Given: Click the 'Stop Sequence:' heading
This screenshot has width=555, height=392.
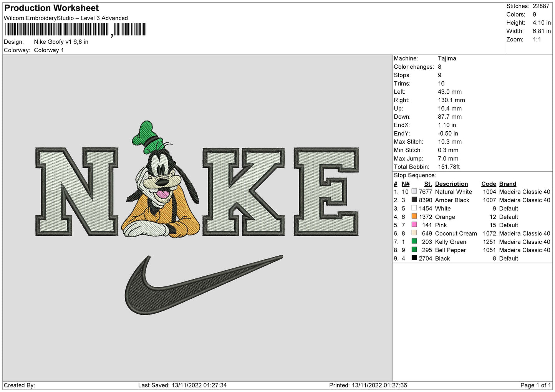Looking at the screenshot, I should tap(415, 175).
